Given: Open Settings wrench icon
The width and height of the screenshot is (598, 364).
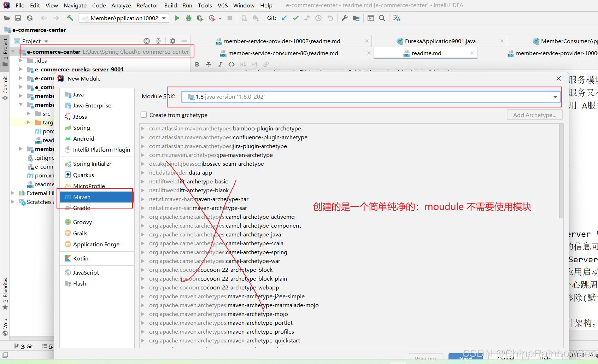Looking at the screenshot, I should pyautogui.click(x=345, y=18).
